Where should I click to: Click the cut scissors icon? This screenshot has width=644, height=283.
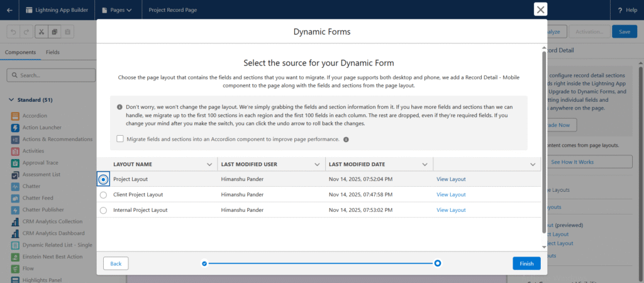click(41, 31)
